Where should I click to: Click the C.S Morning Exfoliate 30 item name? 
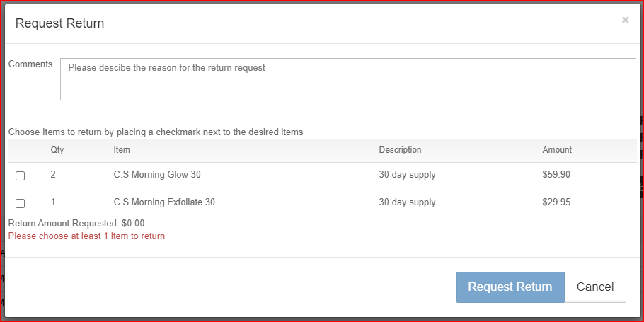click(164, 202)
